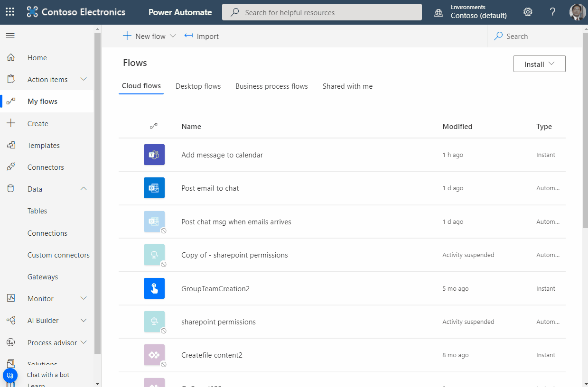
Task: Switch to the Desktop flows tab
Action: tap(198, 86)
